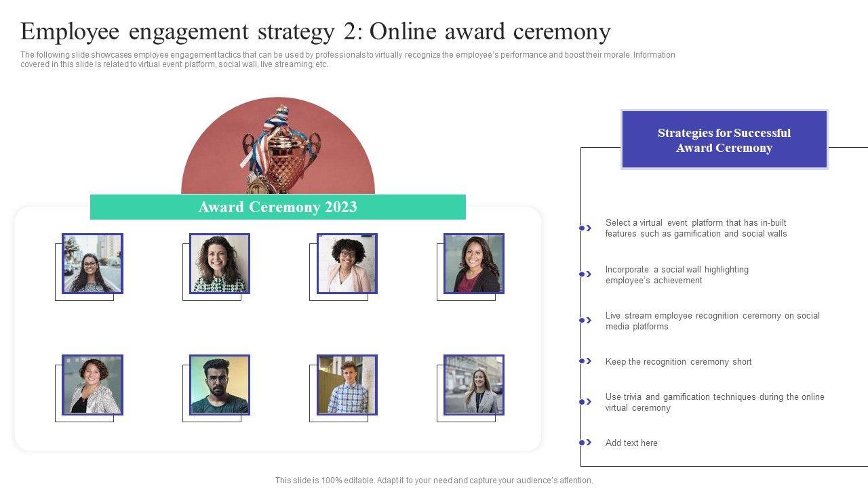This screenshot has height=488, width=868.
Task: Click the text 'Keep the recognition ceremony short'
Action: click(x=679, y=361)
